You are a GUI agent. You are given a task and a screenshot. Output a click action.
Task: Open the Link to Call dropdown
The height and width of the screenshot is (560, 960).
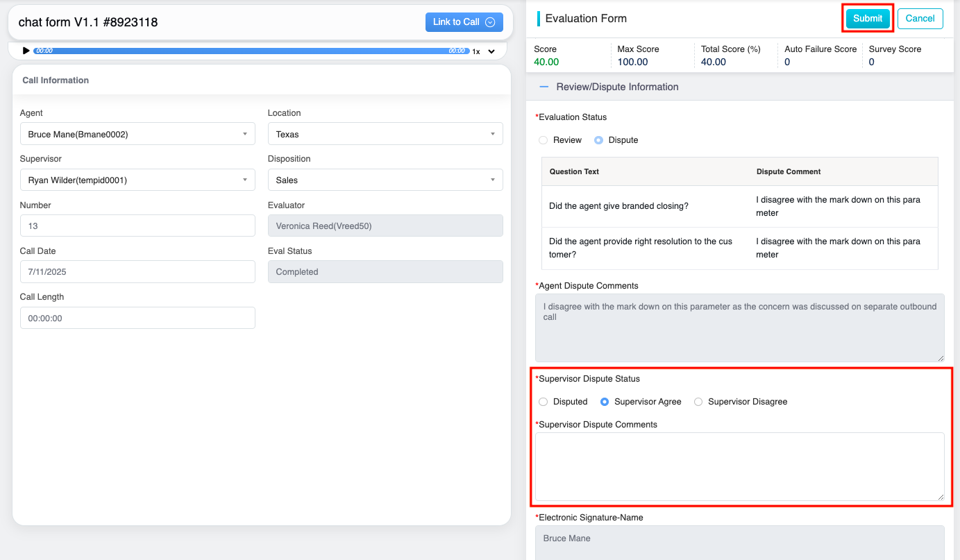tap(464, 22)
